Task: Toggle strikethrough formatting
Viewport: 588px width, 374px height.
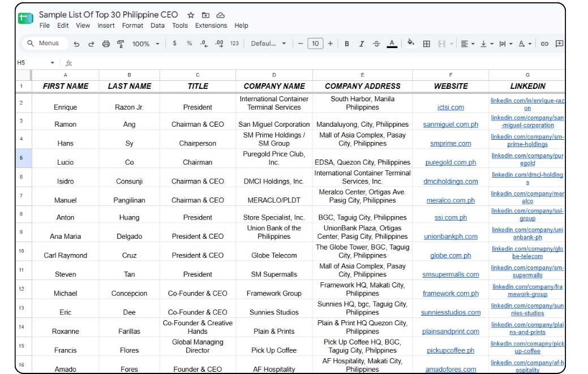Action: (x=376, y=44)
